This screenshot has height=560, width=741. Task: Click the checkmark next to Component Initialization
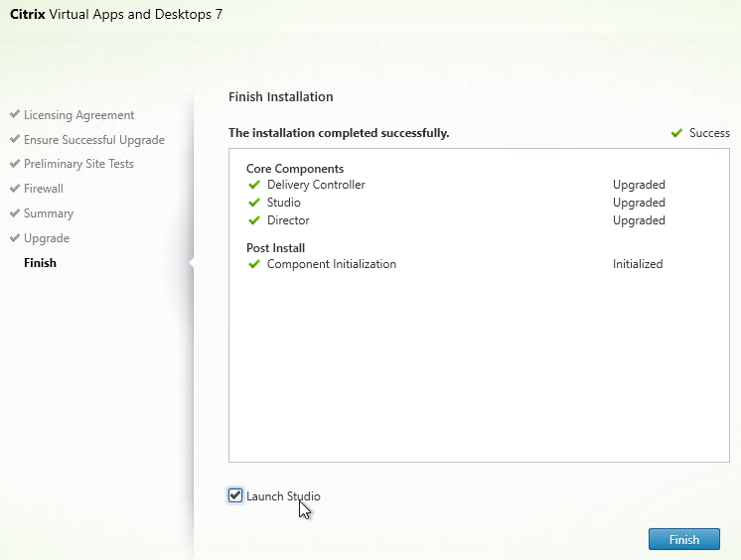pos(254,264)
